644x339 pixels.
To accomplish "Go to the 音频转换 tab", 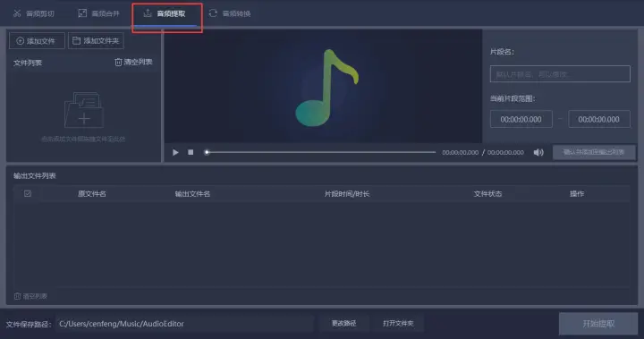I will pyautogui.click(x=230, y=13).
